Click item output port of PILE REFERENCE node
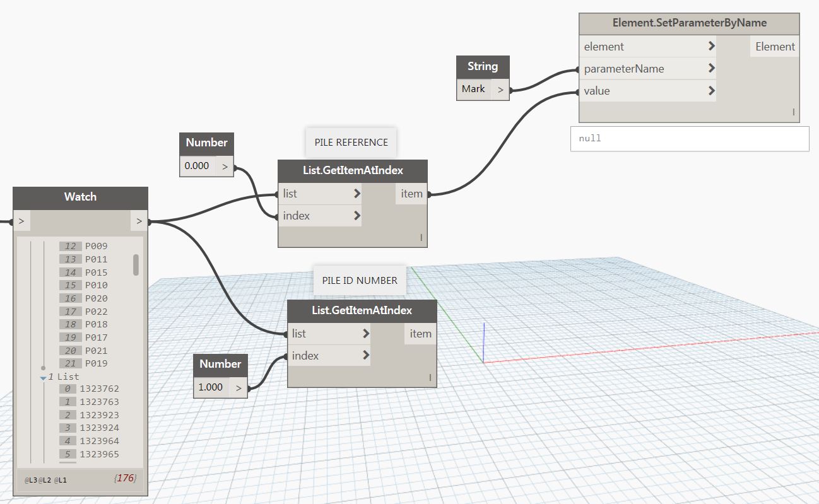This screenshot has width=819, height=504. [411, 194]
